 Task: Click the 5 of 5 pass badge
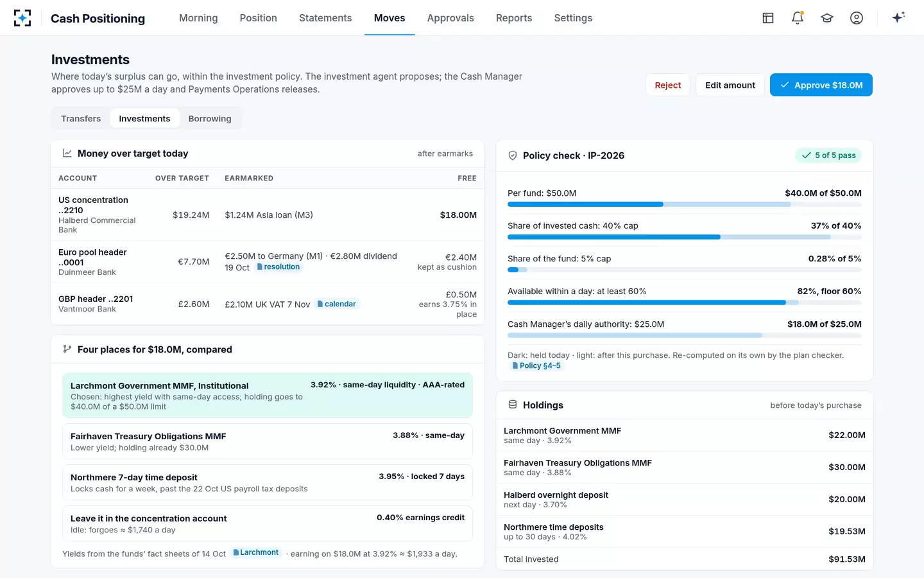click(828, 155)
